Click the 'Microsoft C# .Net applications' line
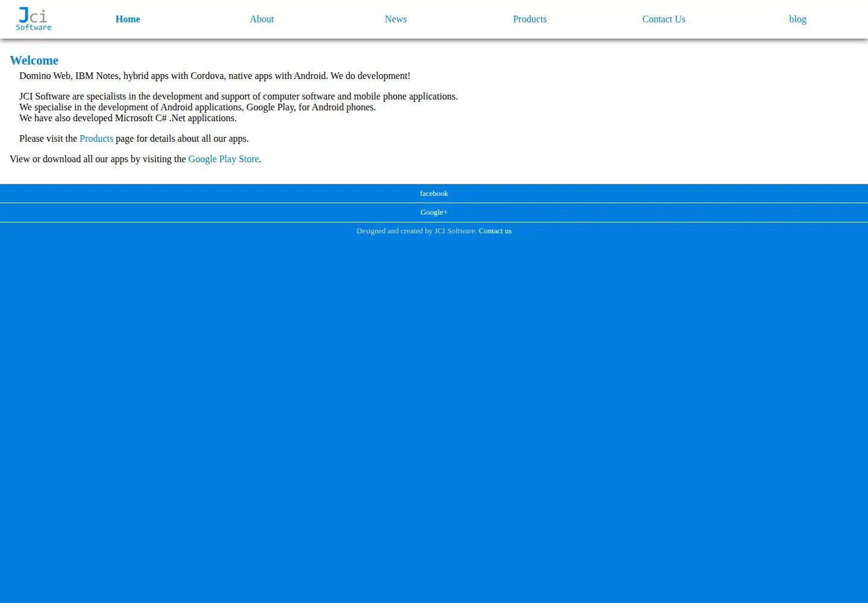This screenshot has height=603, width=868. pyautogui.click(x=128, y=118)
